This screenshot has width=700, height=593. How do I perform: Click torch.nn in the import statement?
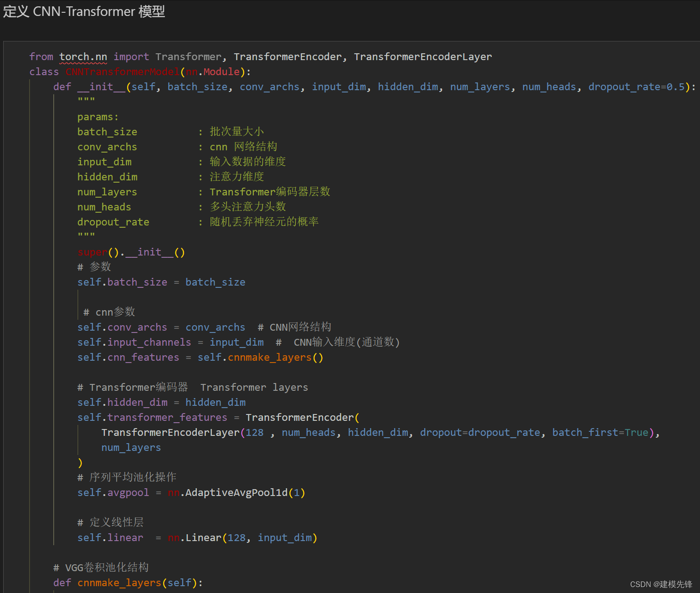pyautogui.click(x=83, y=57)
